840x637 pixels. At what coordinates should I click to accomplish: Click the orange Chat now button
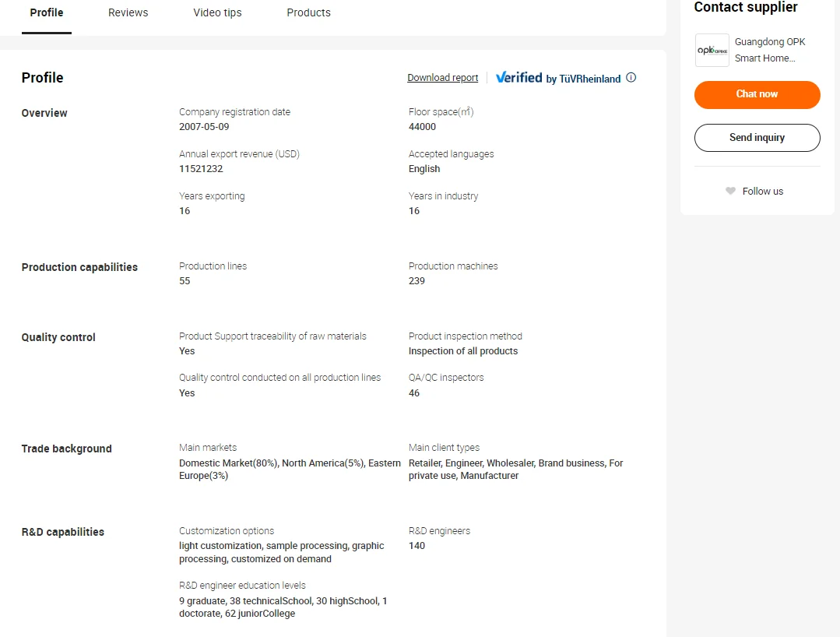click(x=757, y=94)
